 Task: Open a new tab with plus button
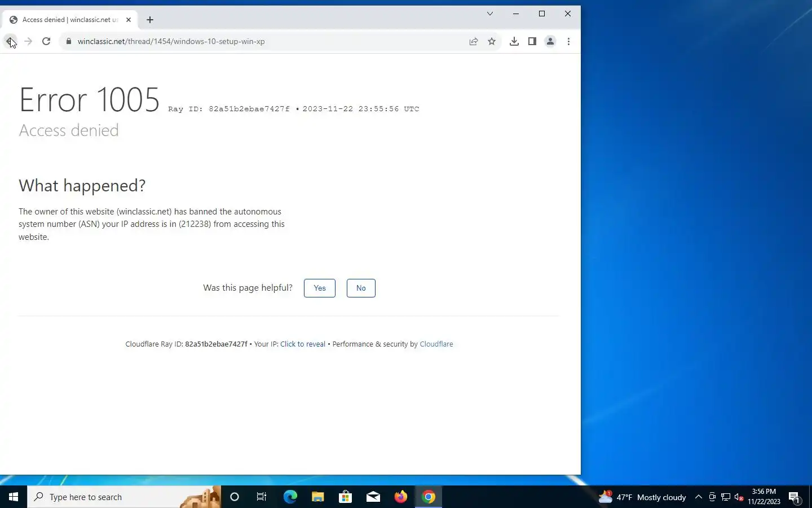[x=150, y=20]
